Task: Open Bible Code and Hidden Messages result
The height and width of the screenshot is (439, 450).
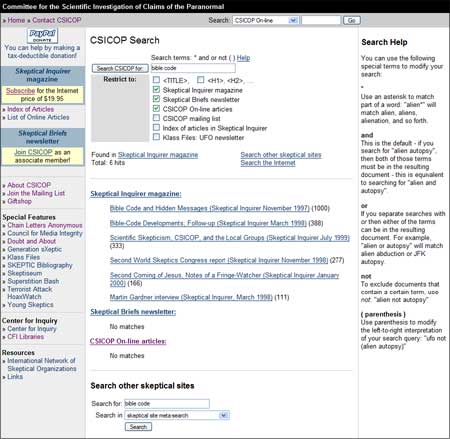Action: pos(210,208)
